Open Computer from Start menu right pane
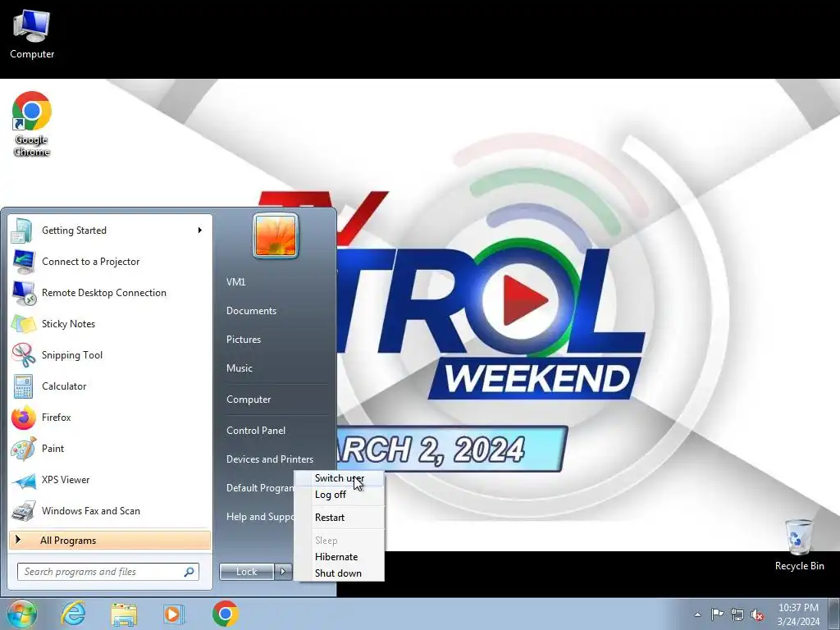840x630 pixels. click(249, 399)
